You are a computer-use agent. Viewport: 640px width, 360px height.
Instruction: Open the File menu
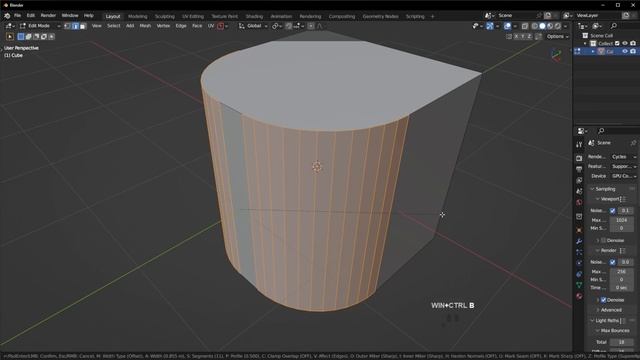click(18, 16)
